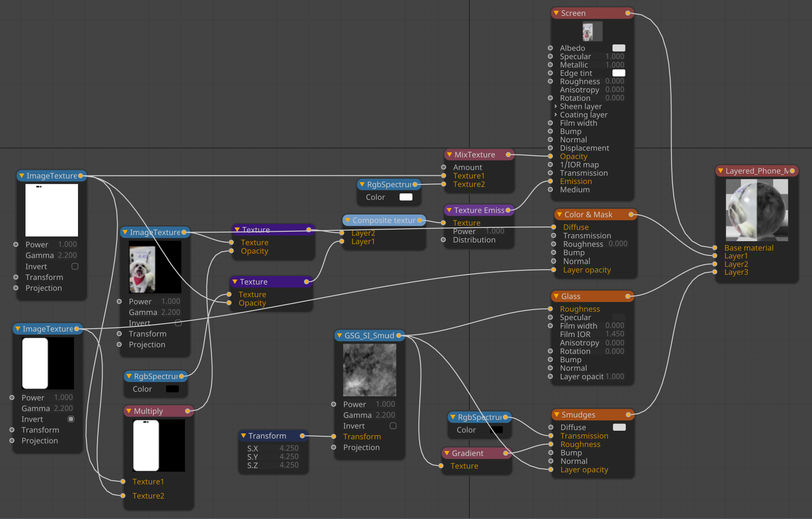The height and width of the screenshot is (519, 812).
Task: Click the Transform node's output pin
Action: point(302,436)
